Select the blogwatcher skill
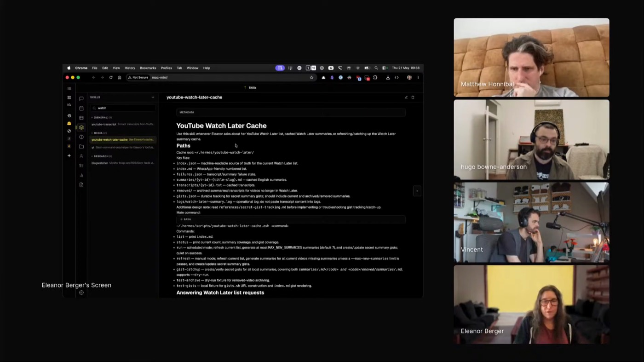644x362 pixels. (123, 163)
